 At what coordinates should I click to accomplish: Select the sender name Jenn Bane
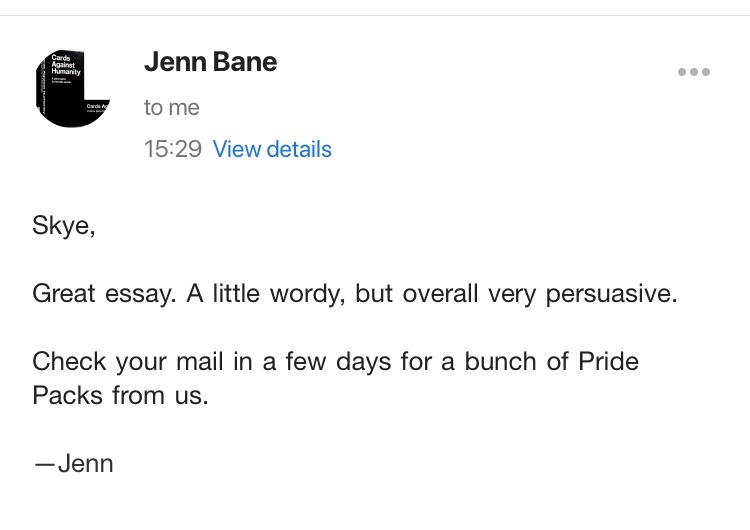pos(210,62)
